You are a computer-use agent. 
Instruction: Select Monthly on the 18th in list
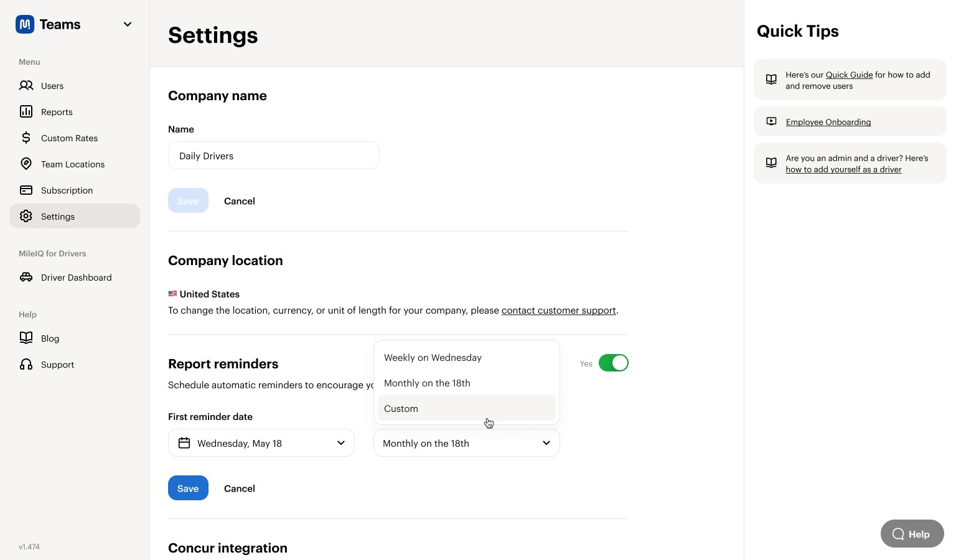pos(427,383)
